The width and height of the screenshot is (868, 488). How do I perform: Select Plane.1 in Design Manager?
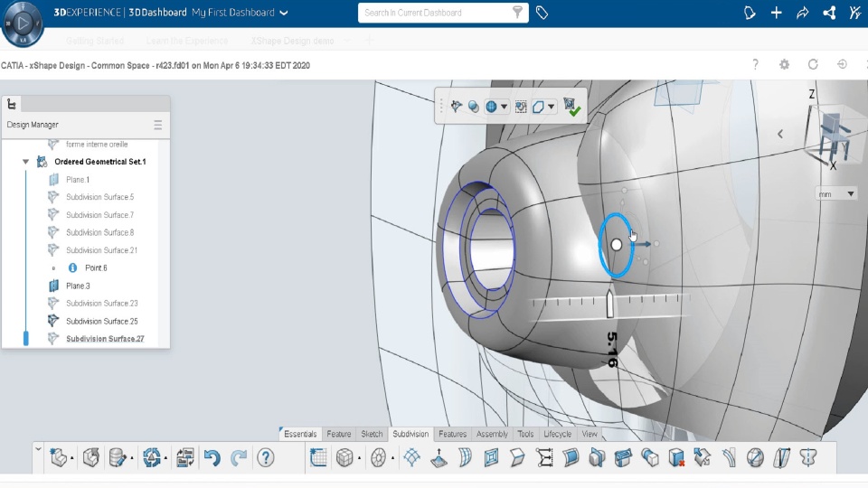pyautogui.click(x=78, y=179)
